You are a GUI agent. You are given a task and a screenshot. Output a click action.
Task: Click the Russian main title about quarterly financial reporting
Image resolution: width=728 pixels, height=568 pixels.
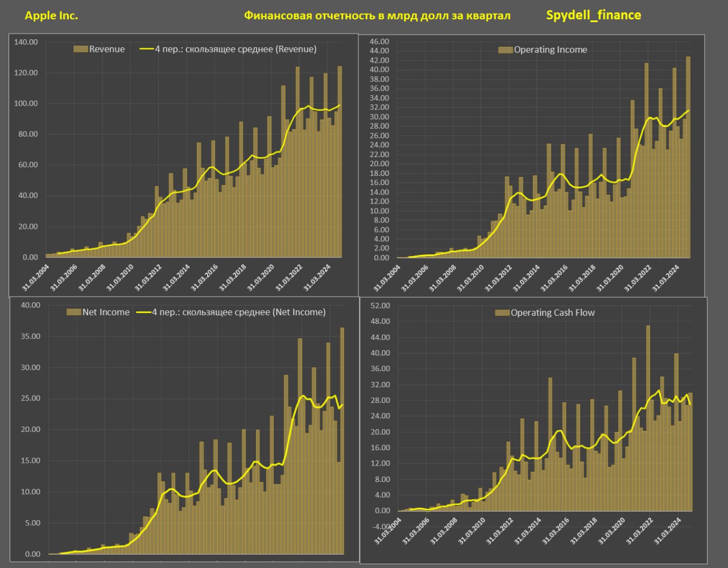pos(377,16)
